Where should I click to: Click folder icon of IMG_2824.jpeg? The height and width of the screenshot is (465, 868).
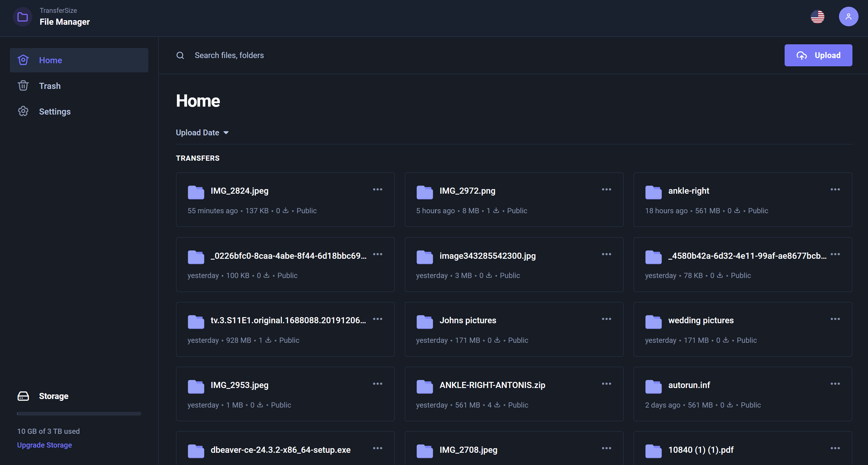(196, 192)
